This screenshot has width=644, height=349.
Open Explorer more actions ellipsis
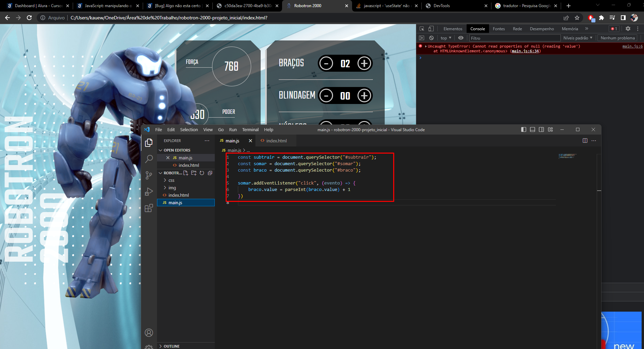[x=207, y=141]
